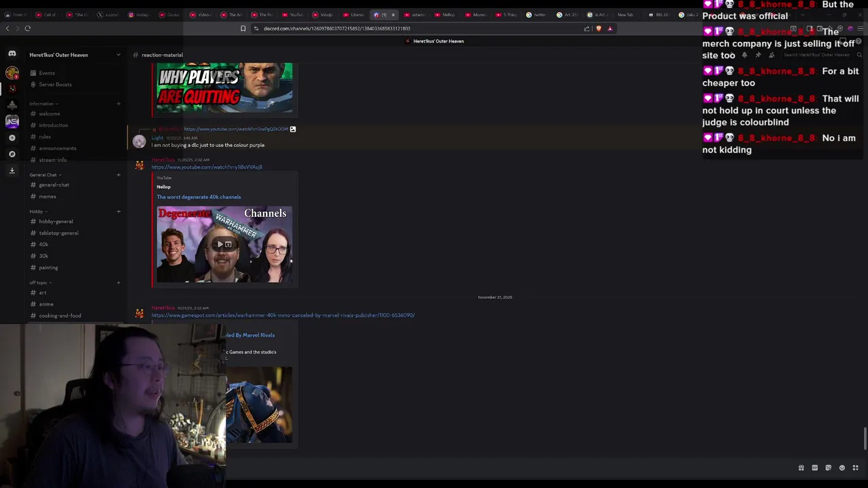This screenshot has width=868, height=488.
Task: Add channel to Hobby category
Action: pos(118,211)
